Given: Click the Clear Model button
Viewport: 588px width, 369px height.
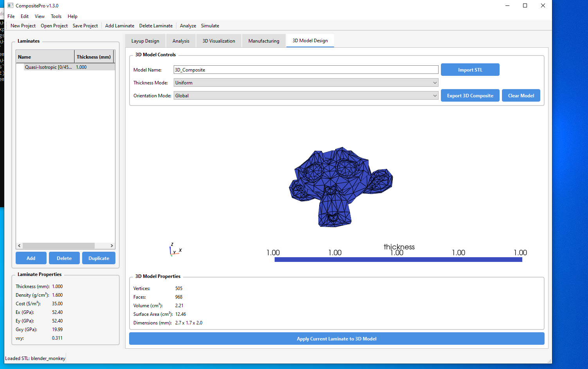Looking at the screenshot, I should coord(521,95).
